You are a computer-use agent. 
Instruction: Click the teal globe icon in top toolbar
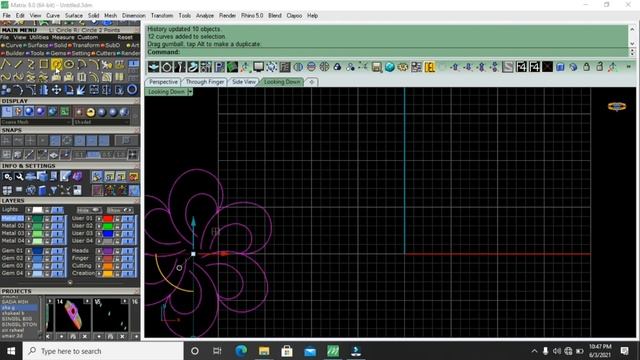click(x=389, y=67)
